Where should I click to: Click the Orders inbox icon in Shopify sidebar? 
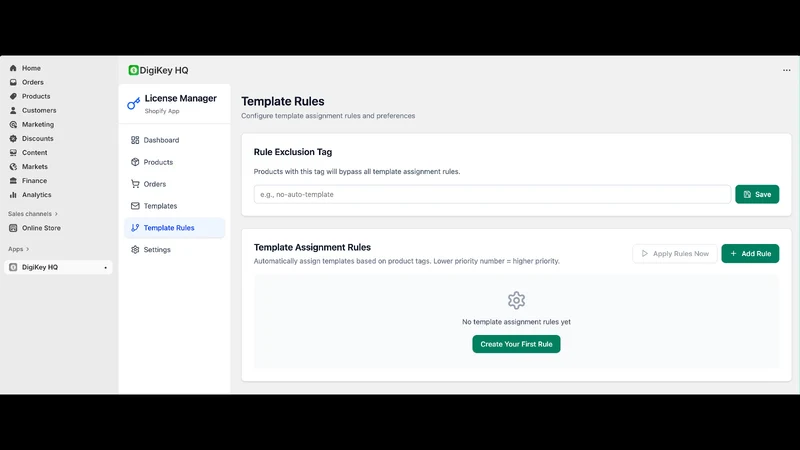point(13,82)
